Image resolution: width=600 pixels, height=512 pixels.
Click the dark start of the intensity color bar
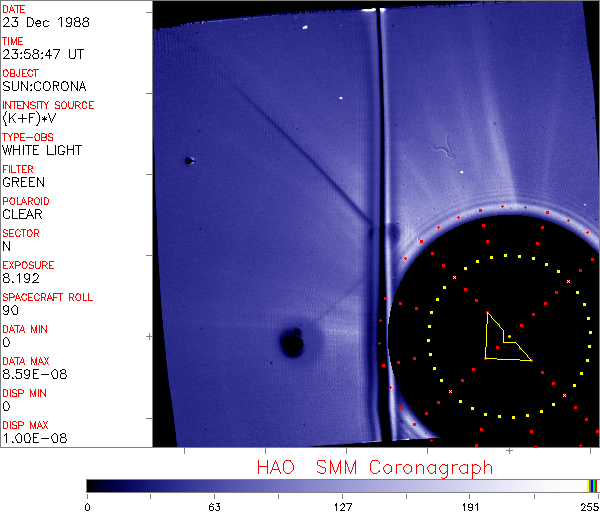(x=92, y=485)
